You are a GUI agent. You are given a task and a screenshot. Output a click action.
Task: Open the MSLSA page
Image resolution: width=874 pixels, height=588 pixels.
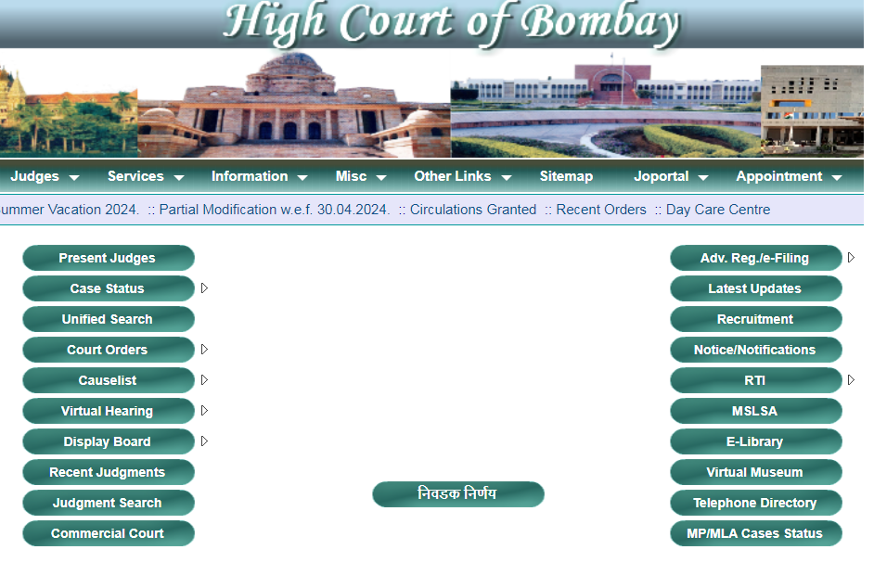756,411
